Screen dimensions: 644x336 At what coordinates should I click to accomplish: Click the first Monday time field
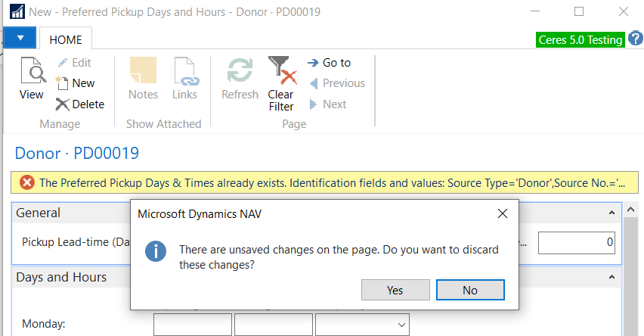click(x=192, y=324)
